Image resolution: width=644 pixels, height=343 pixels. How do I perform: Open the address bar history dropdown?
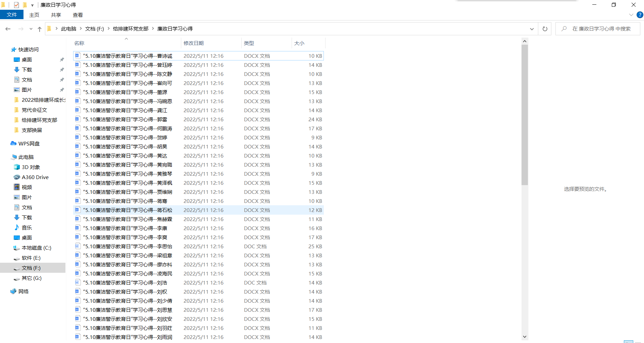coord(532,29)
